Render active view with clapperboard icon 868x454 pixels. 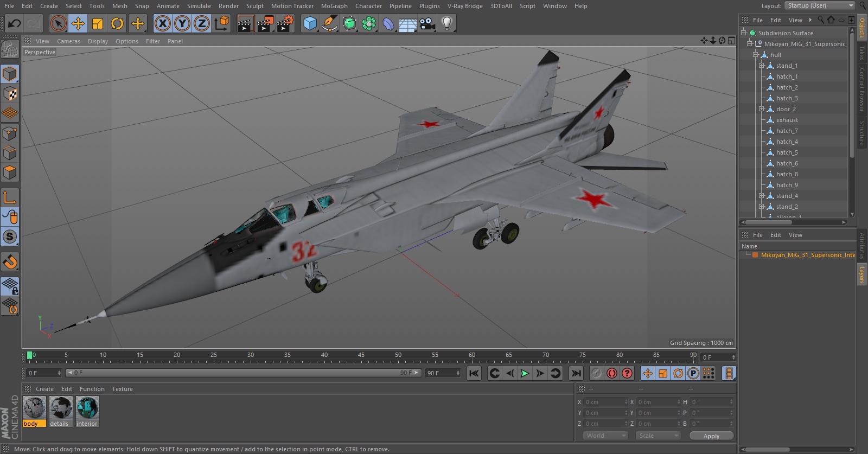(245, 23)
